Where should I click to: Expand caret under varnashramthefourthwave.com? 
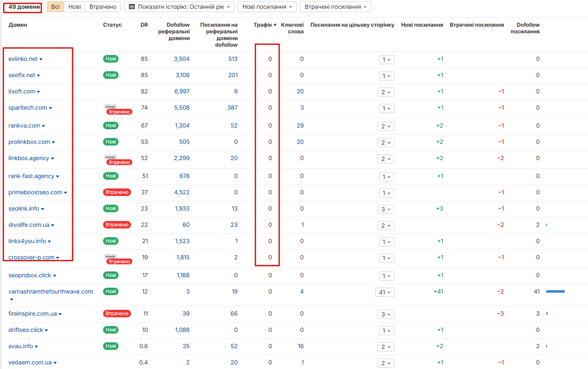[12, 299]
